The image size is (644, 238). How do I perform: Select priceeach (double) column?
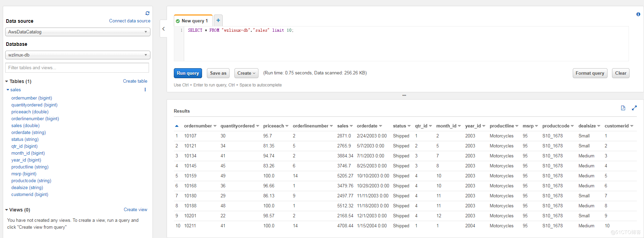30,112
